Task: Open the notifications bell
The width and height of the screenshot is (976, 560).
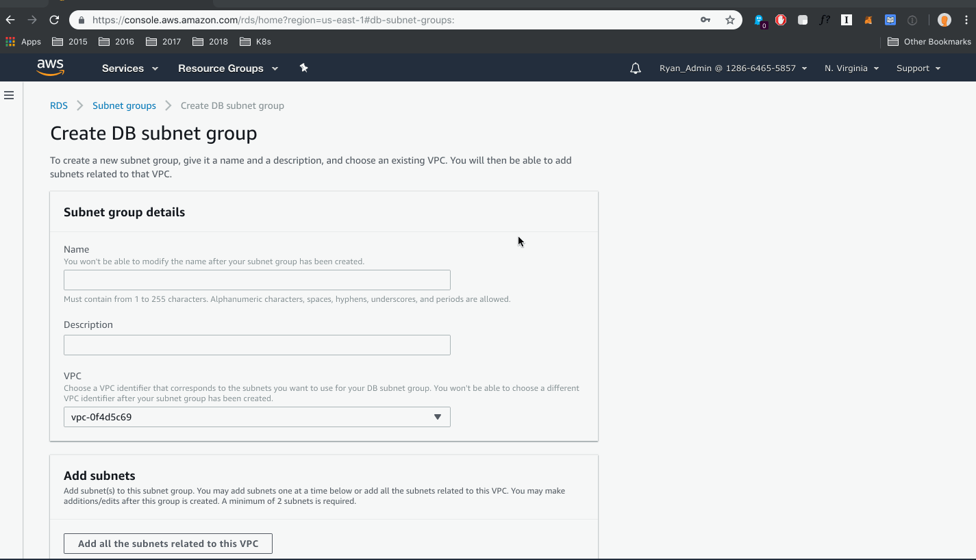Action: tap(634, 68)
